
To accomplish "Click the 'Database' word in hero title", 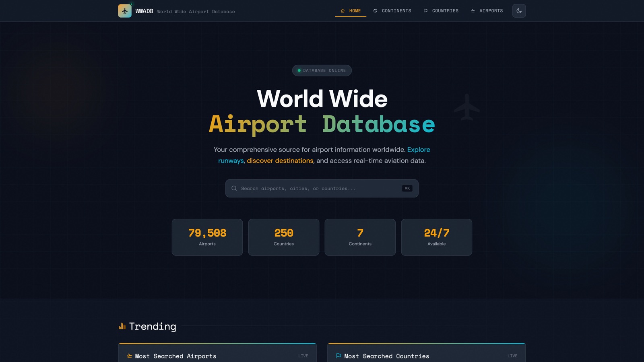I will 379,124.
